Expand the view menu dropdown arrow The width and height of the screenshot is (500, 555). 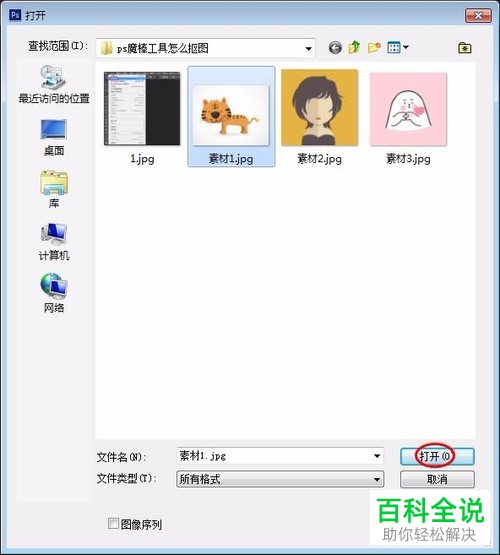click(x=406, y=47)
